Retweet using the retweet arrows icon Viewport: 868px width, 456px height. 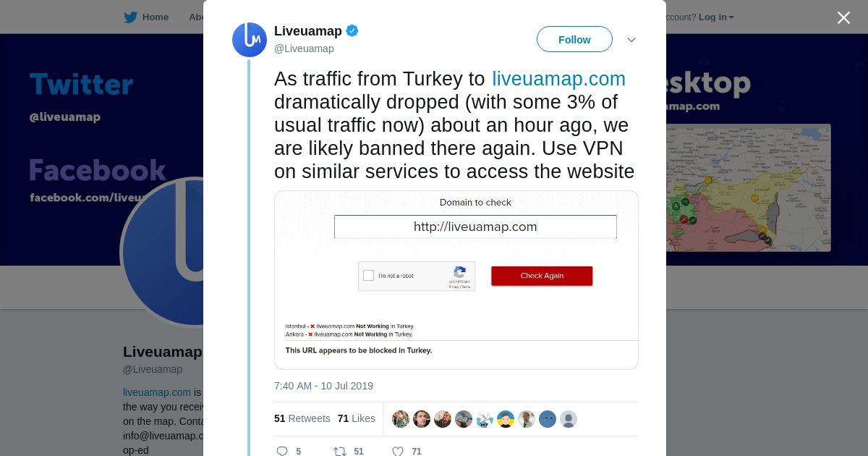click(340, 451)
